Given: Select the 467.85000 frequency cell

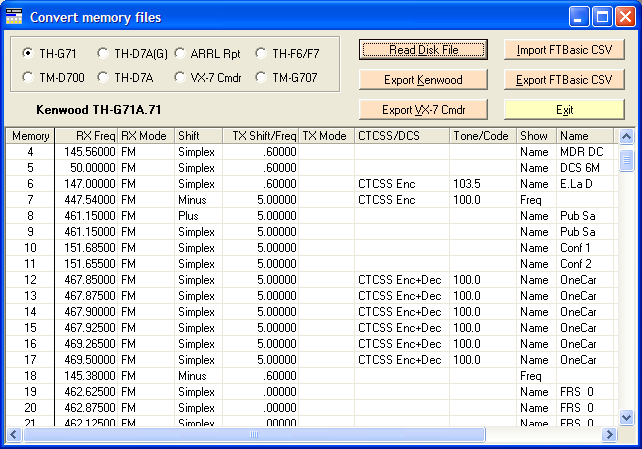Looking at the screenshot, I should point(86,280).
